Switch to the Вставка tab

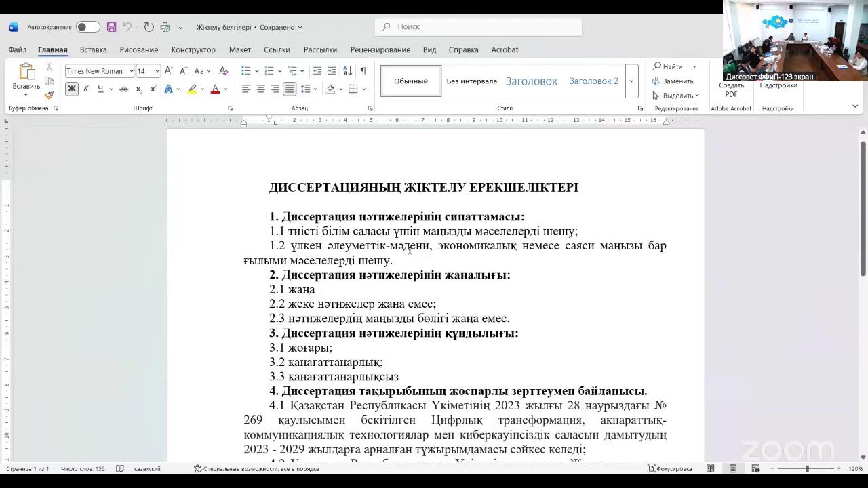[93, 49]
